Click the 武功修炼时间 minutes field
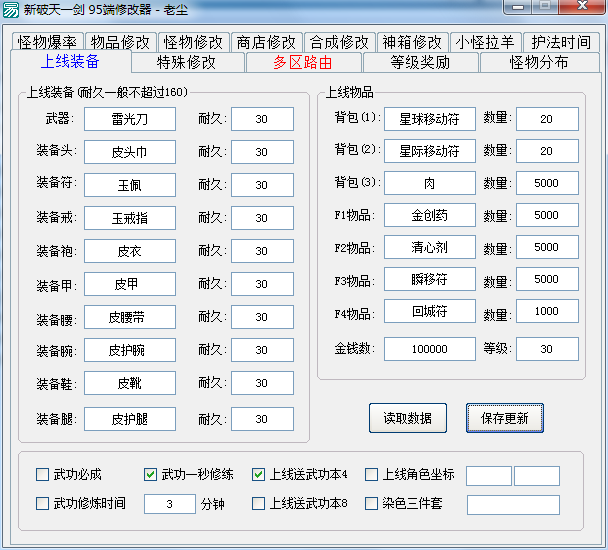This screenshot has height=550, width=608. pos(169,504)
